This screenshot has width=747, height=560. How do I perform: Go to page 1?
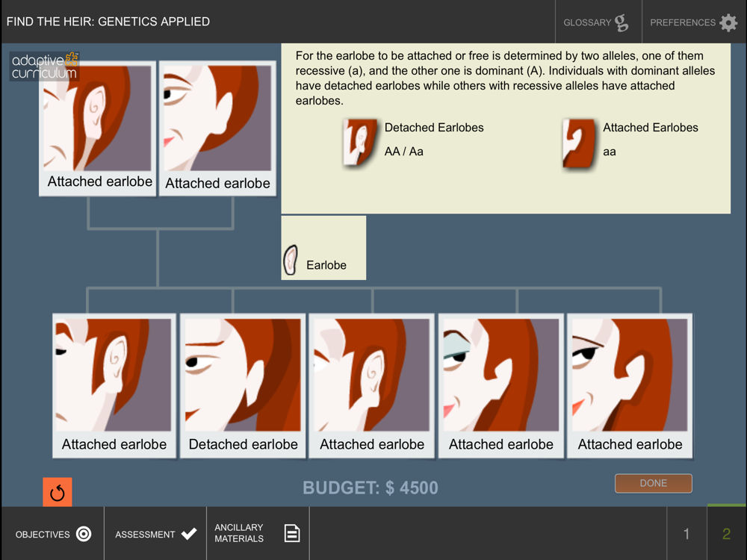click(686, 534)
